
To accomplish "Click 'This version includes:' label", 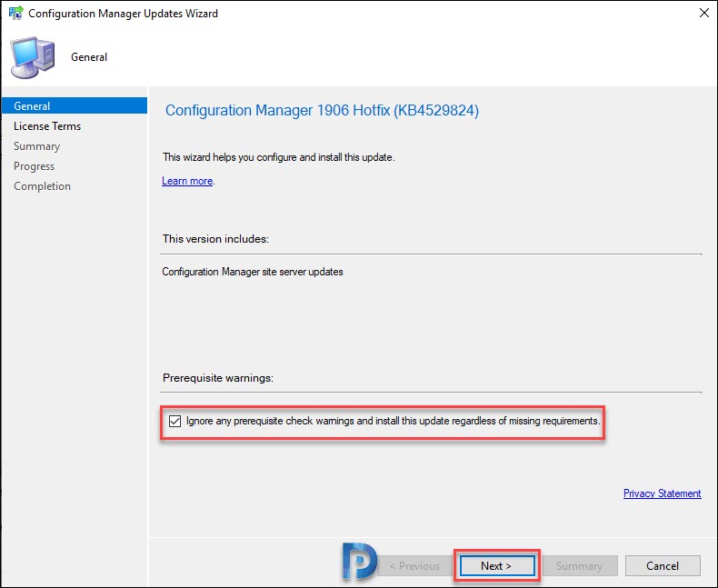I will (x=215, y=239).
